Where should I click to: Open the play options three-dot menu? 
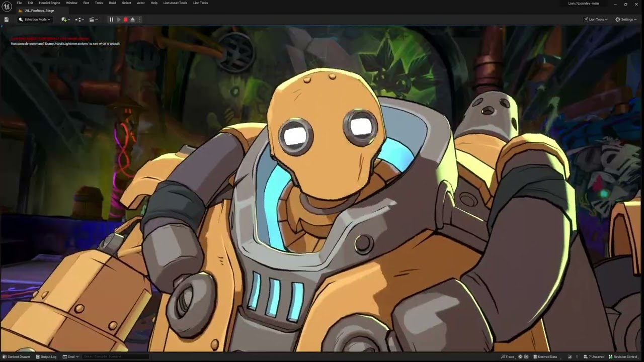point(139,20)
